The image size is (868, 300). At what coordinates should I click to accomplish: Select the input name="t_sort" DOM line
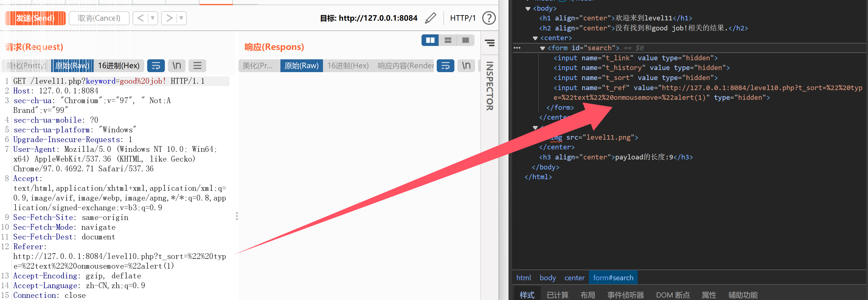coord(636,78)
